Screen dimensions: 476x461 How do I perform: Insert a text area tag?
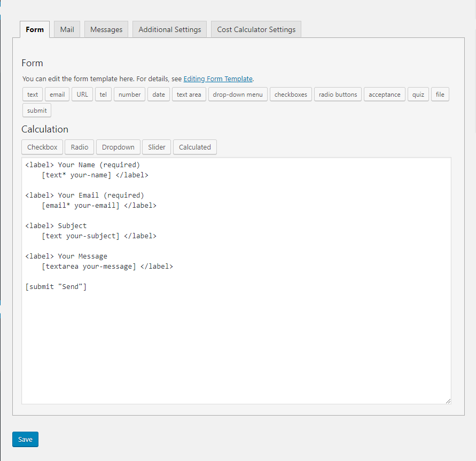[189, 95]
